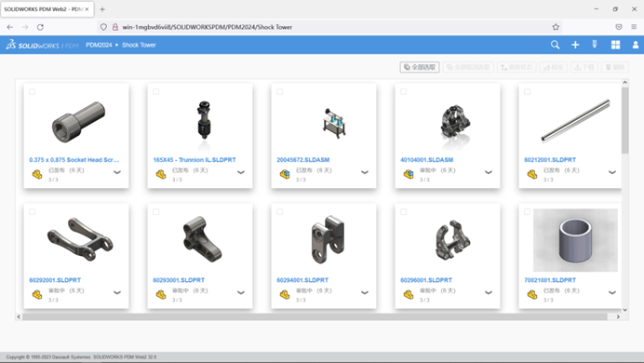This screenshot has width=644, height=363.
Task: Click the plus add icon in header
Action: (575, 45)
